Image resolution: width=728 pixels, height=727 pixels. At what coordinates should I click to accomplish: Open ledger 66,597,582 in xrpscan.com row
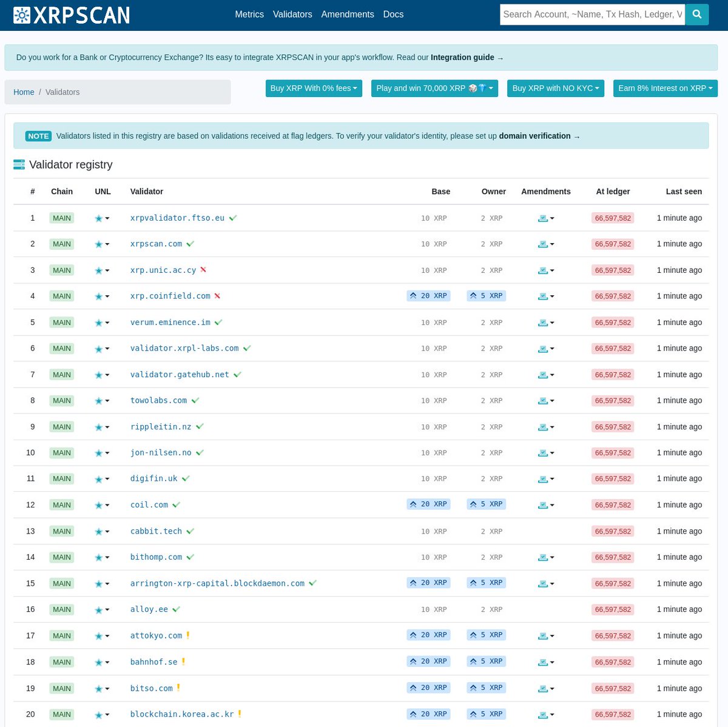pyautogui.click(x=613, y=244)
